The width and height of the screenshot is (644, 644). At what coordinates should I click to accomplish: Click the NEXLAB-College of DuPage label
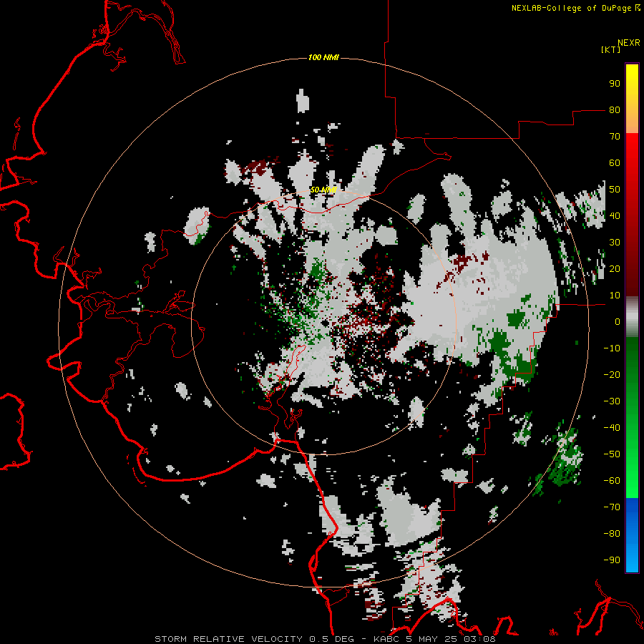(x=575, y=8)
